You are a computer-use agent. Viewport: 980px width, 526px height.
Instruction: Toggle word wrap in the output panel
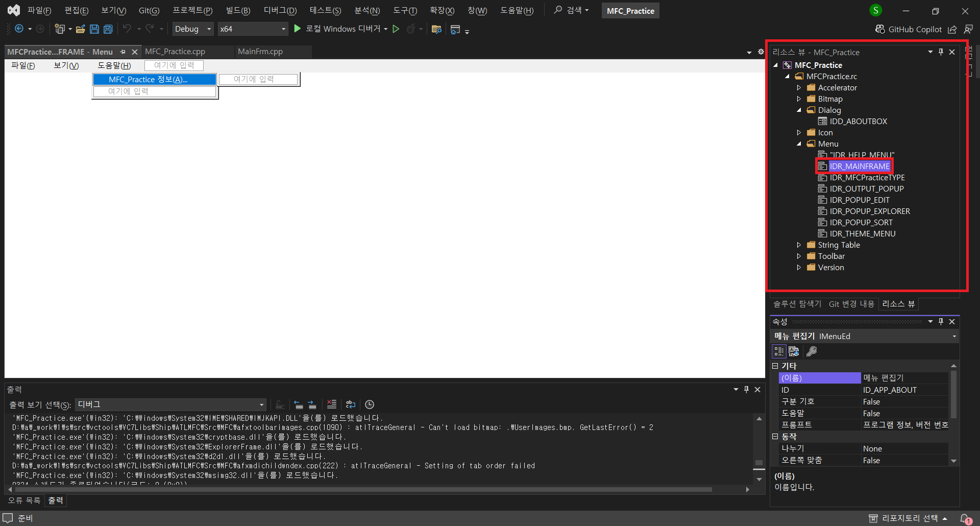[x=351, y=404]
